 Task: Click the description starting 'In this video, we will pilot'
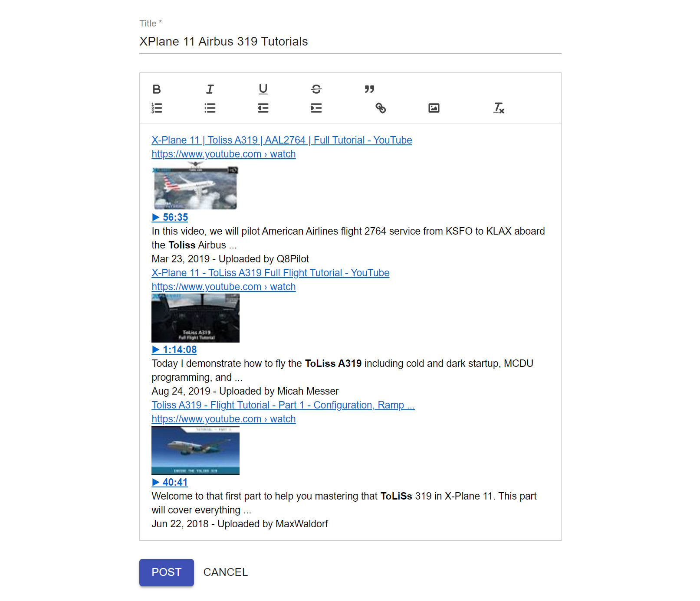pos(348,238)
